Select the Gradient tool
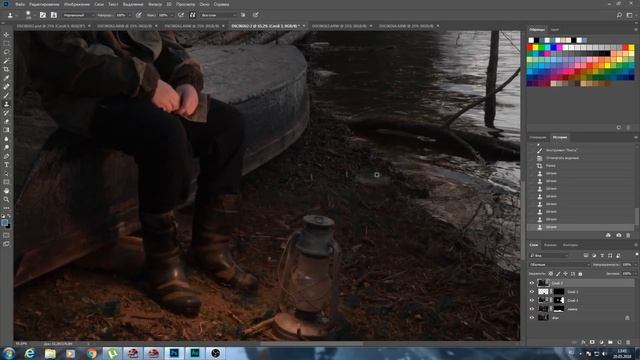The image size is (640, 360). (6, 130)
